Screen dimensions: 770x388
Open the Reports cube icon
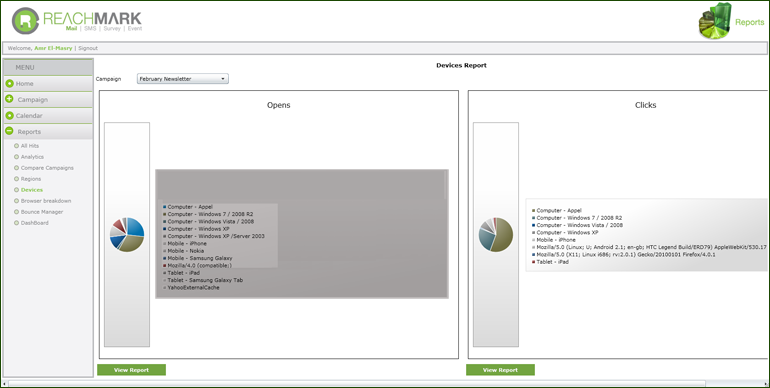[715, 21]
